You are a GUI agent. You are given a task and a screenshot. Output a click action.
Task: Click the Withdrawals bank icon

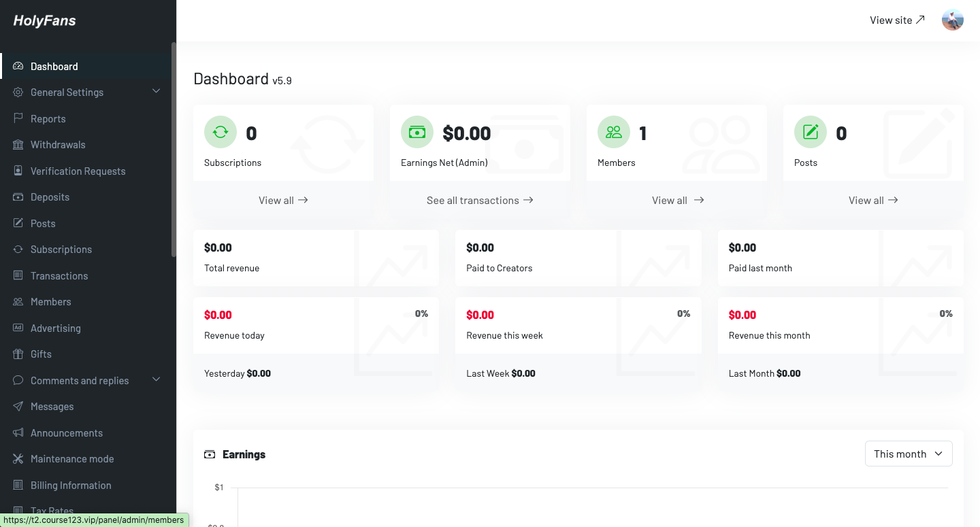(18, 144)
